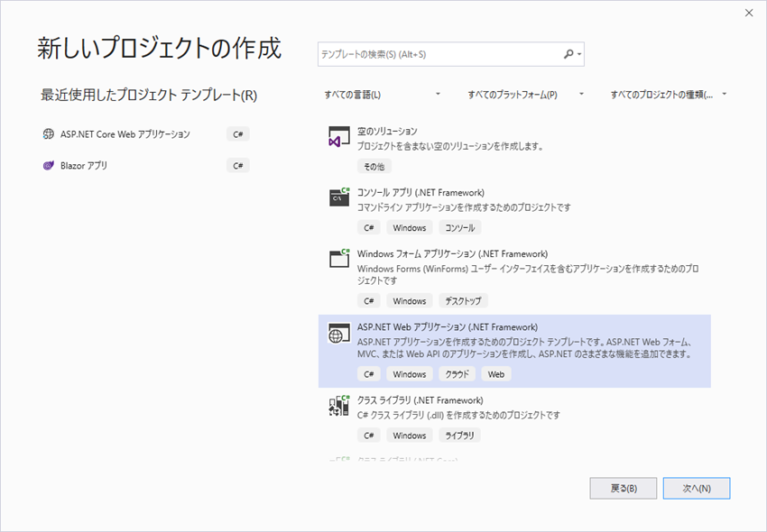
Task: Click the Windows フォーム アプリケーション window icon
Action: pyautogui.click(x=339, y=258)
